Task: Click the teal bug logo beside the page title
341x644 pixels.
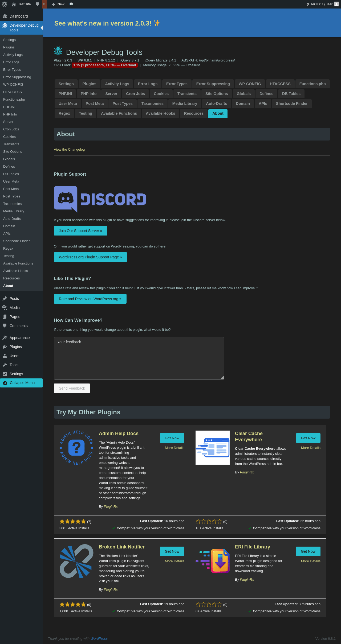Action: [x=58, y=51]
